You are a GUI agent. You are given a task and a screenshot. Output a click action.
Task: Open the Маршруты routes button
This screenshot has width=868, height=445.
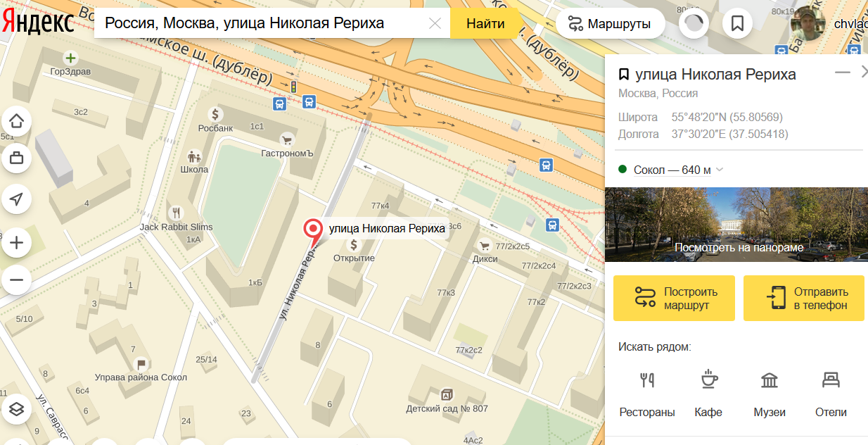609,23
